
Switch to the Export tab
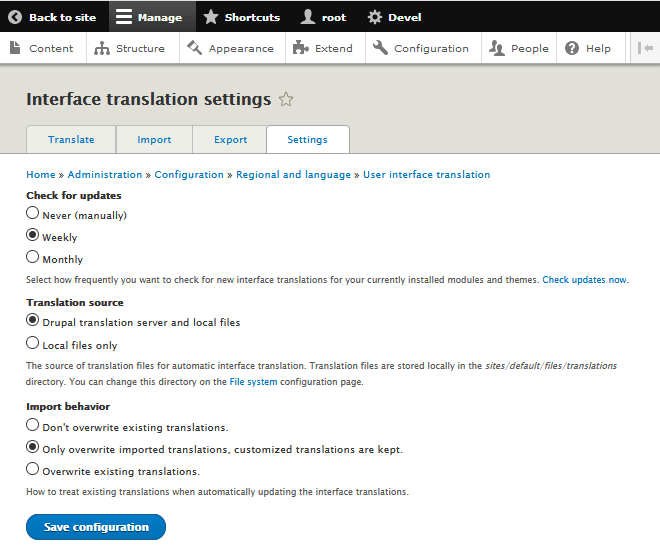coord(230,140)
